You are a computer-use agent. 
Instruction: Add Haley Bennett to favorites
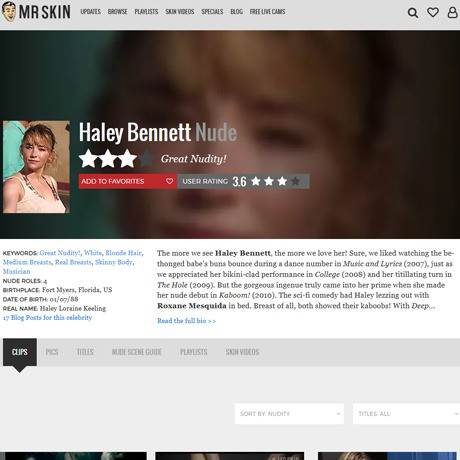pos(128,181)
